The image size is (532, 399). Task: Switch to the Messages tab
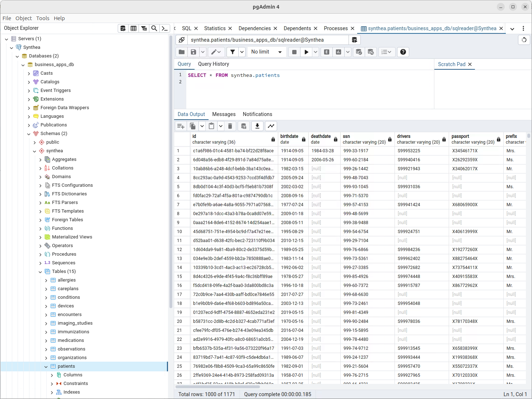tap(224, 114)
